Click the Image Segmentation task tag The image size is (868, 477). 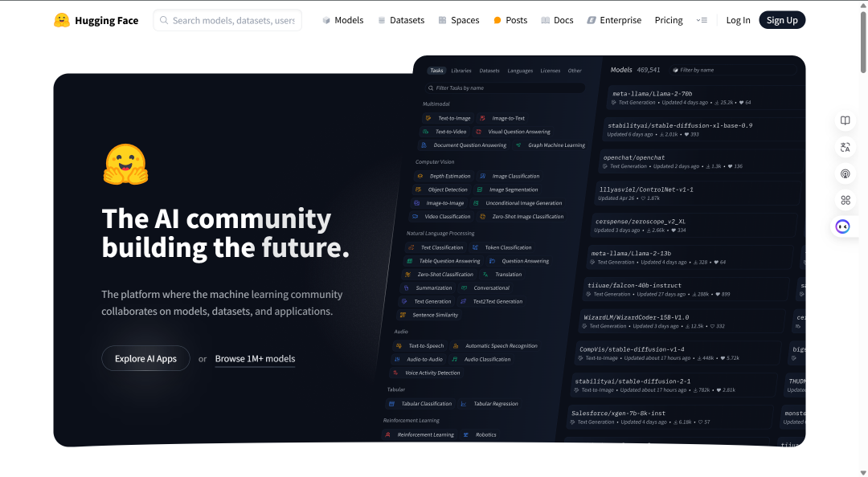point(508,190)
